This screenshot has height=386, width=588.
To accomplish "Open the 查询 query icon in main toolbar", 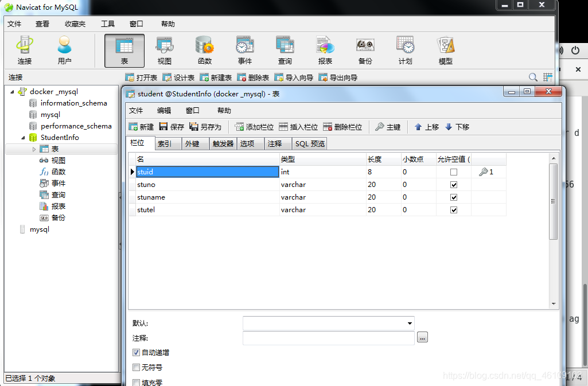I will coord(285,50).
